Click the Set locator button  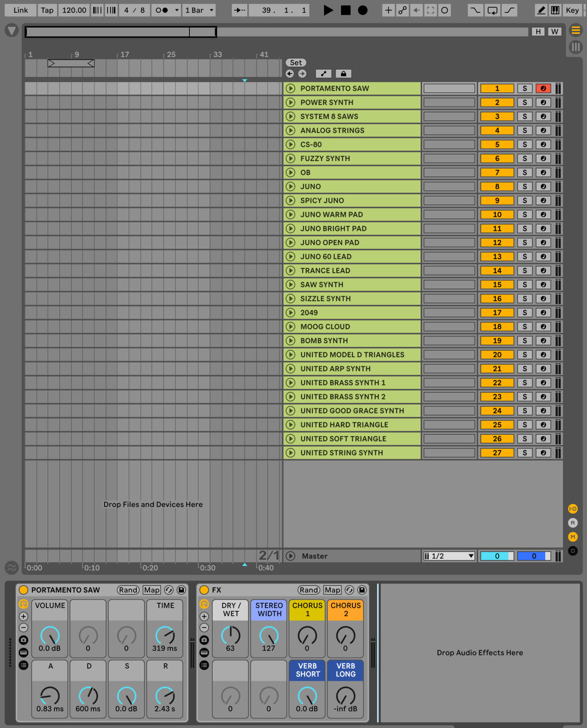[296, 62]
